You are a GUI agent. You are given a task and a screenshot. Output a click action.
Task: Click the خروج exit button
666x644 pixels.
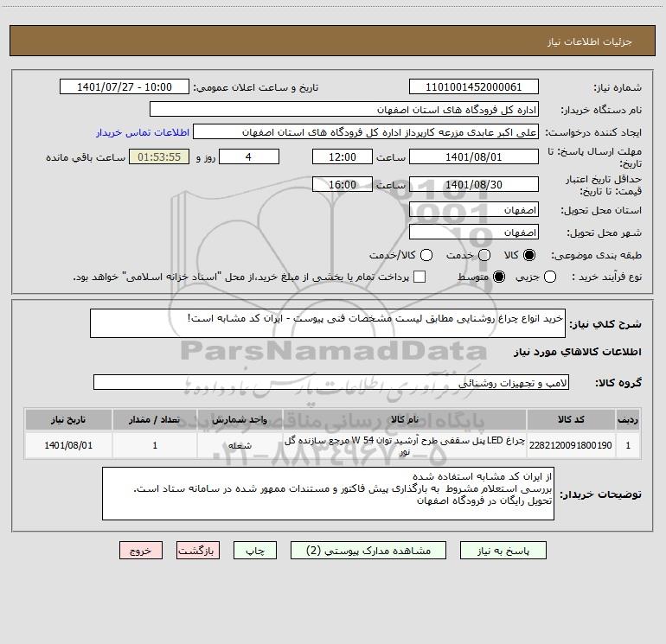coord(141,551)
